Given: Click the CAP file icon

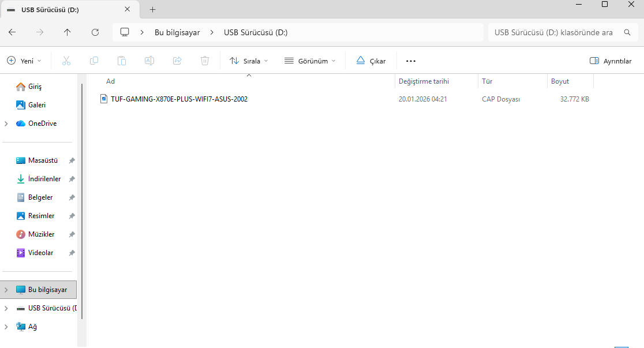Looking at the screenshot, I should (104, 99).
